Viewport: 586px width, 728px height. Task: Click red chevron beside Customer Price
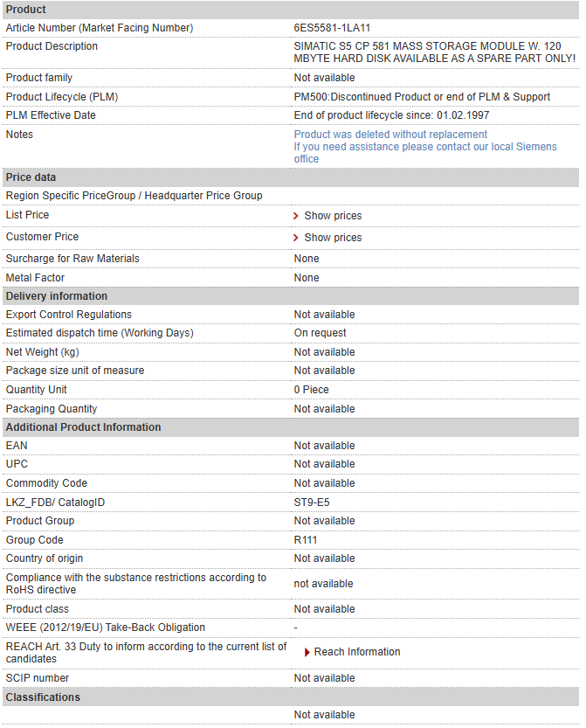[x=295, y=238]
